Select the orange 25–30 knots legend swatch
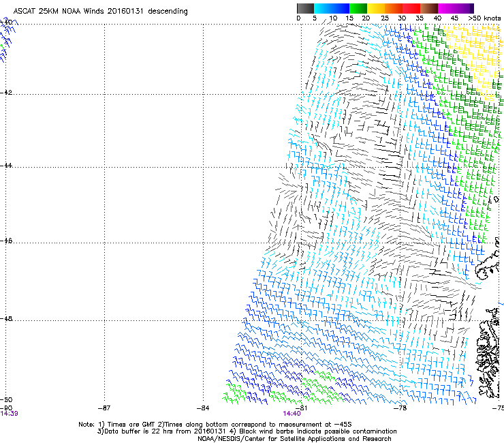 coord(394,8)
